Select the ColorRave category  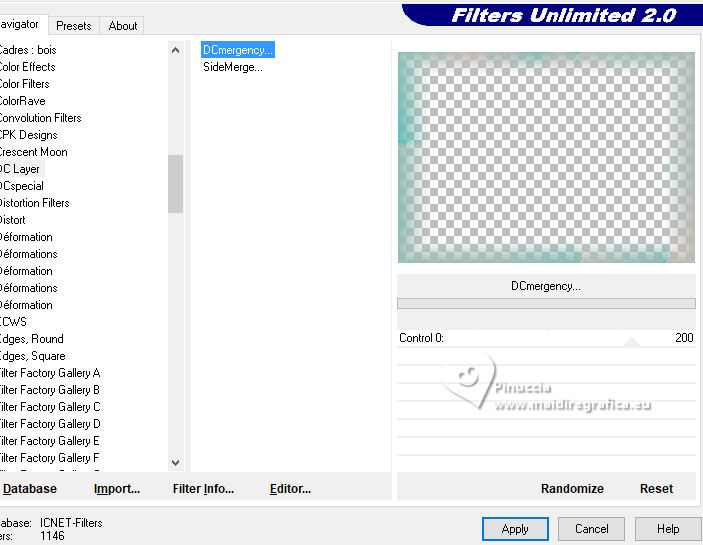click(x=22, y=101)
